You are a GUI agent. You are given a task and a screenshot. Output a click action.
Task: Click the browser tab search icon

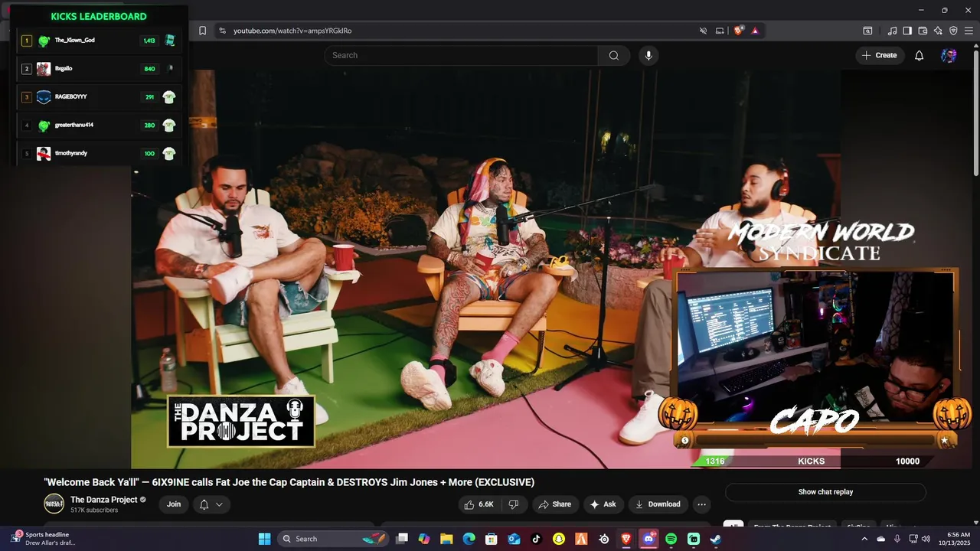867,31
